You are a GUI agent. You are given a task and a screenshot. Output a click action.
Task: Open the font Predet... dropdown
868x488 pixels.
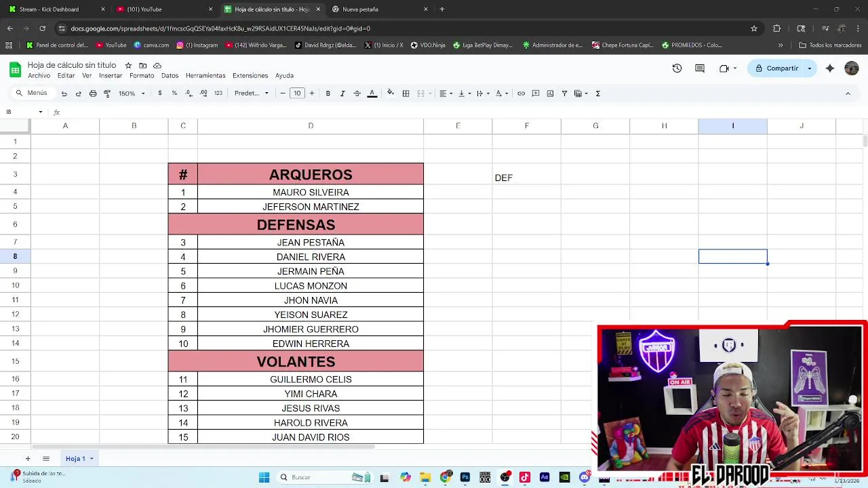point(252,94)
